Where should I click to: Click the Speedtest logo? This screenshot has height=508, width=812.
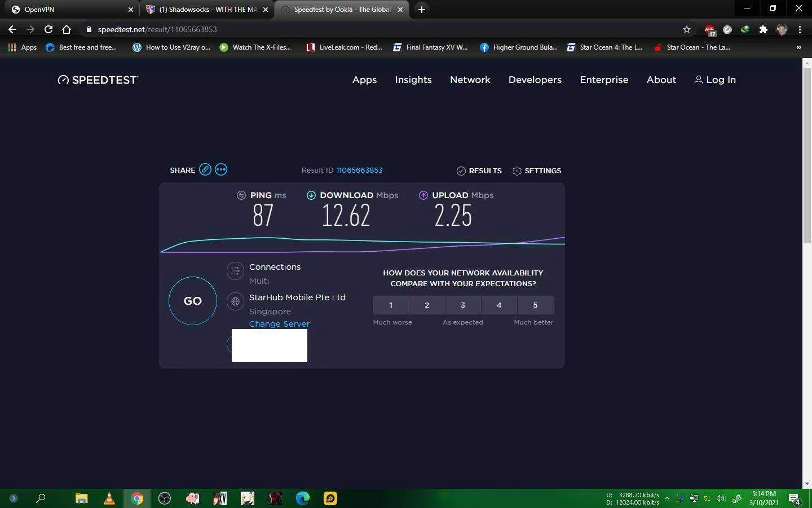(x=98, y=80)
